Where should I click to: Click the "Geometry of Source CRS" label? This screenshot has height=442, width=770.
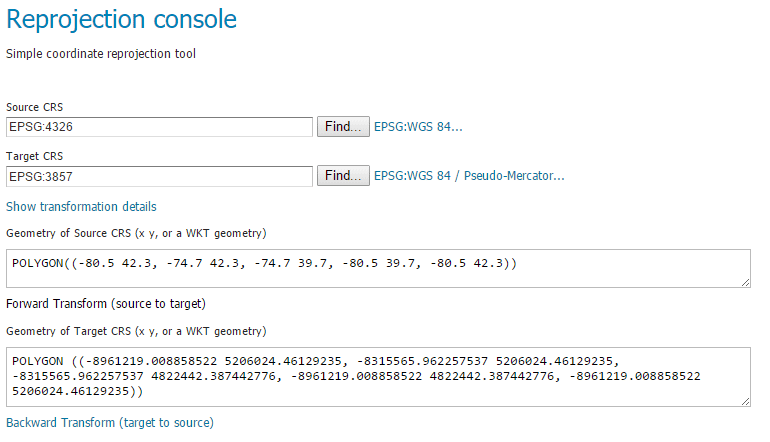click(136, 233)
